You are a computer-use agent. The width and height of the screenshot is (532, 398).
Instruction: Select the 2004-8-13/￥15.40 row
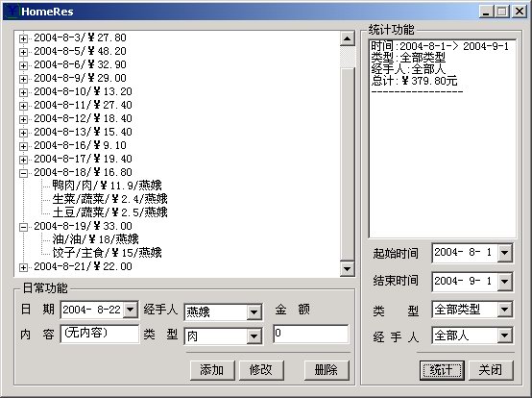pyautogui.click(x=83, y=132)
